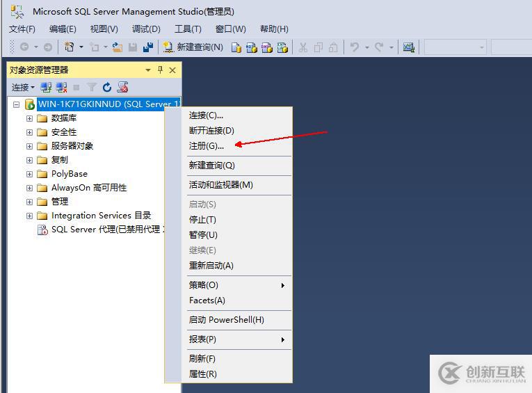Open the Undo history dropdown arrow
The width and height of the screenshot is (532, 393).
click(x=367, y=47)
